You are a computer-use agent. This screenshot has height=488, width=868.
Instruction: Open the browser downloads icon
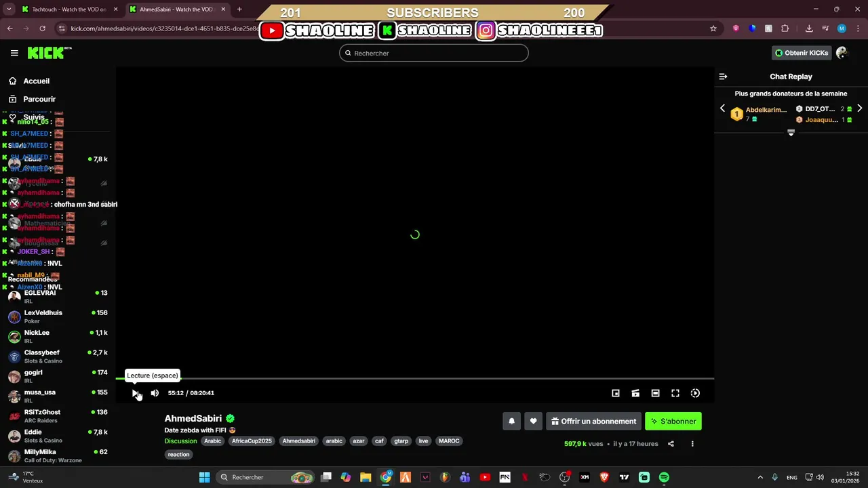809,28
